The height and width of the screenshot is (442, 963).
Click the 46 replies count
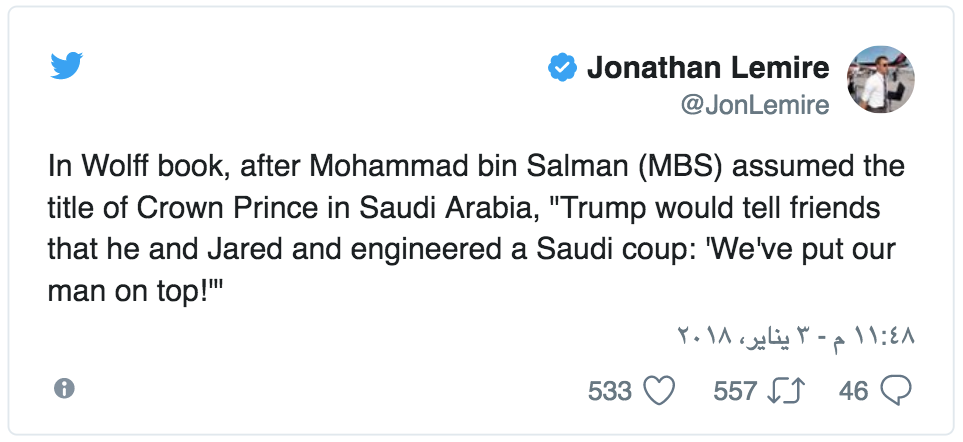[854, 391]
